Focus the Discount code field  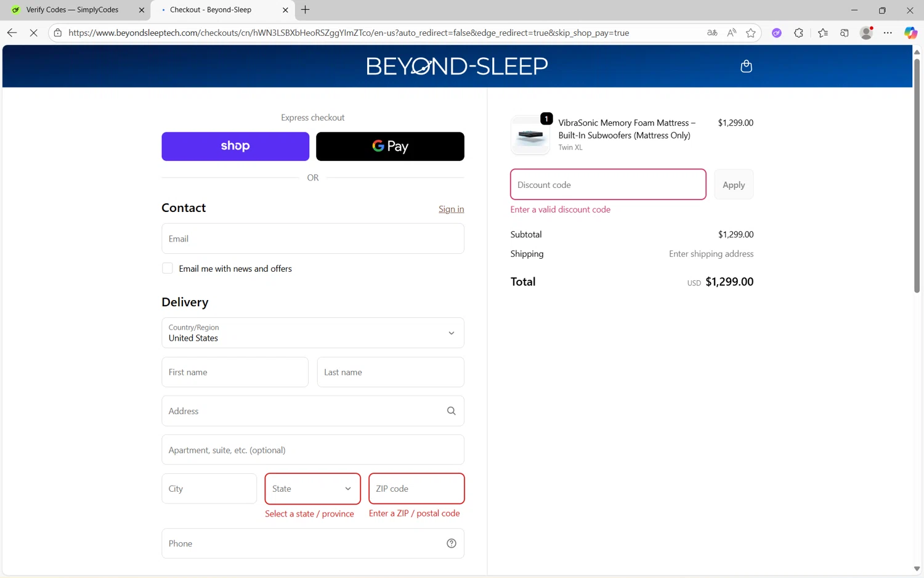point(608,185)
